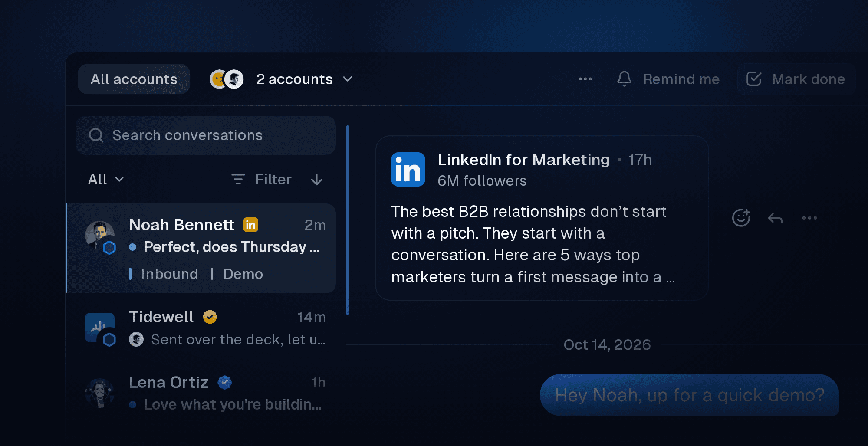Click the bell icon for reminders
Screen dimensions: 868x446
pyautogui.click(x=624, y=79)
